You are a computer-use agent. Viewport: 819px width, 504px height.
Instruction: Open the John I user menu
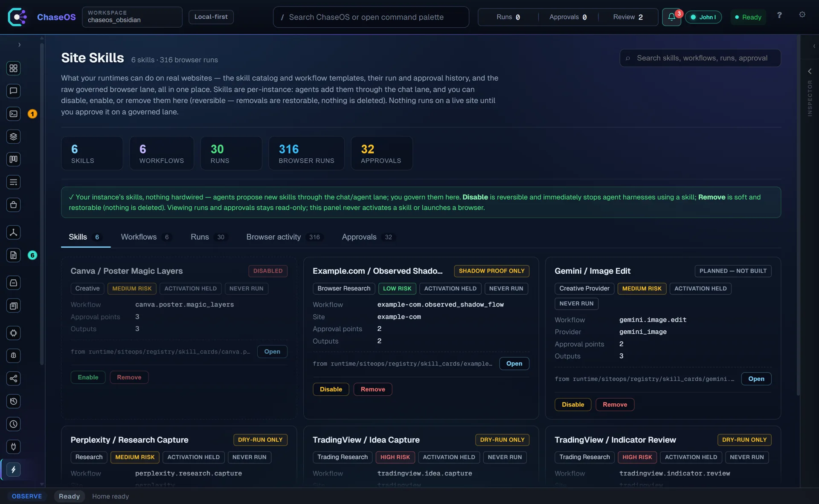click(703, 17)
